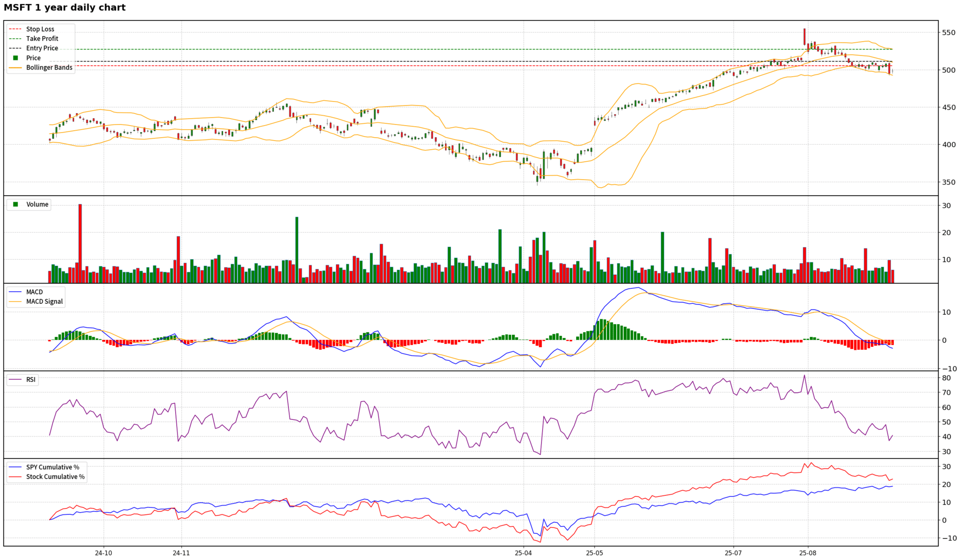The width and height of the screenshot is (961, 560).
Task: Click the MACD Signal legend entry
Action: coord(45,301)
